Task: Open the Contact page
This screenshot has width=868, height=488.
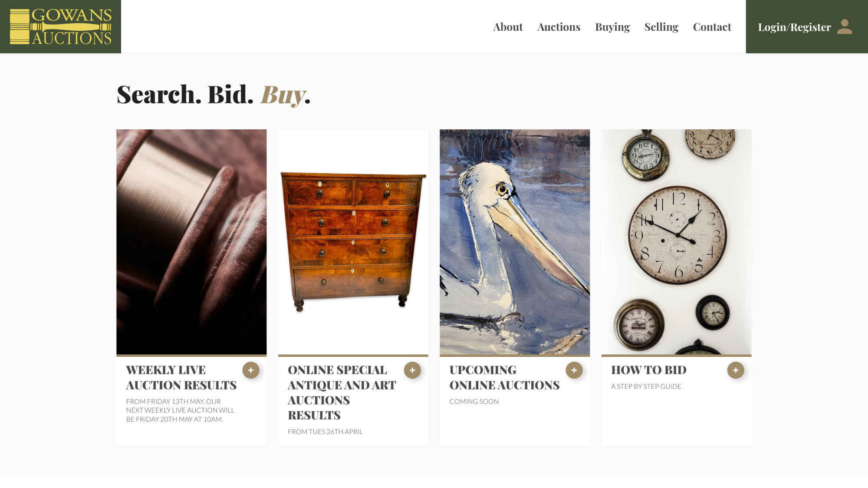Action: pos(712,27)
